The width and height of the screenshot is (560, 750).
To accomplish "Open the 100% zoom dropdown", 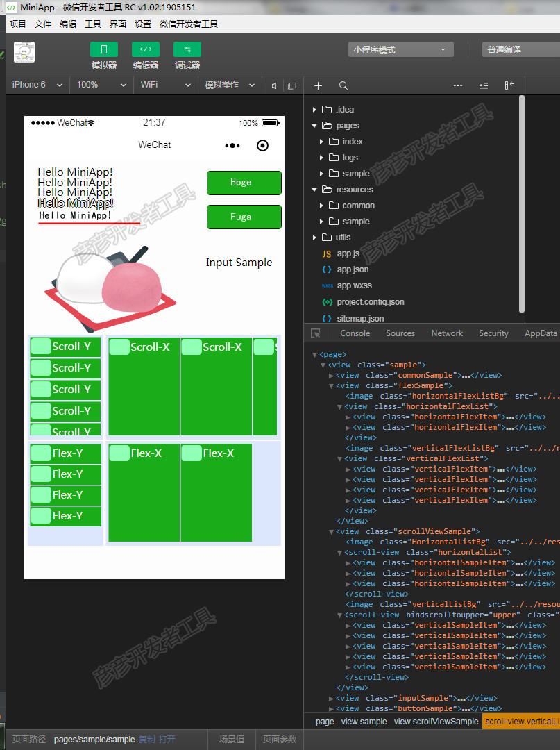I will 101,85.
